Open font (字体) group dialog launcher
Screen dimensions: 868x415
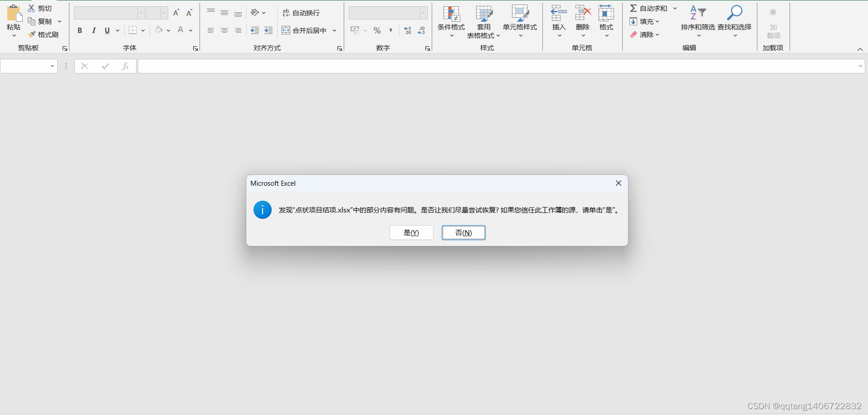point(195,48)
